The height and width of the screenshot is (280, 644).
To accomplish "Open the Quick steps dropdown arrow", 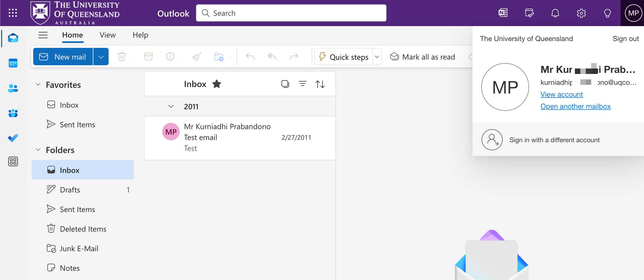I will click(x=377, y=57).
